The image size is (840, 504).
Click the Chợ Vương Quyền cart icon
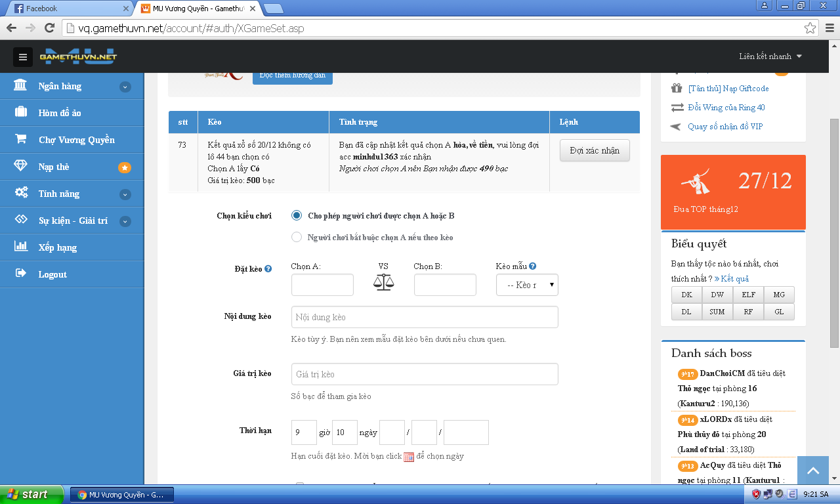(20, 140)
